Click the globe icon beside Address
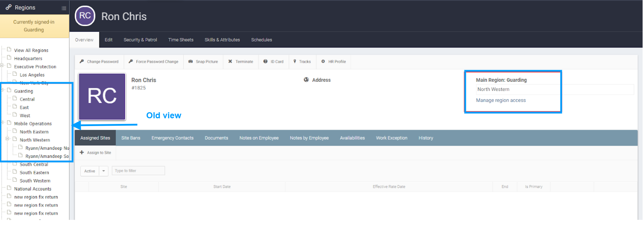This screenshot has height=227, width=644. click(306, 80)
